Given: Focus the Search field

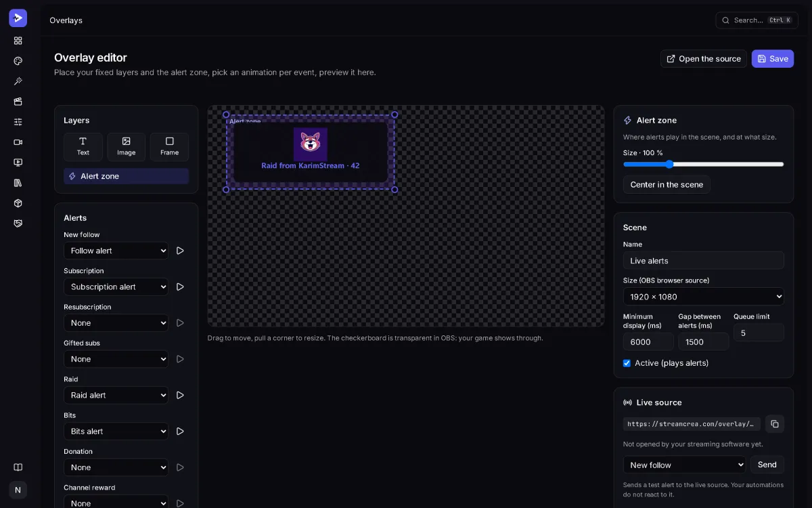Looking at the screenshot, I should point(757,20).
